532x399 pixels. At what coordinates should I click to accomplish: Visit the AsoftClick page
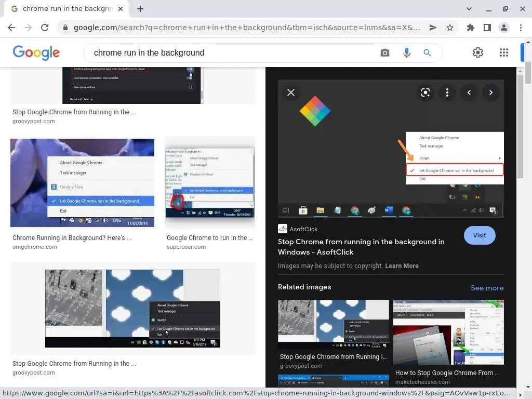[x=480, y=235]
